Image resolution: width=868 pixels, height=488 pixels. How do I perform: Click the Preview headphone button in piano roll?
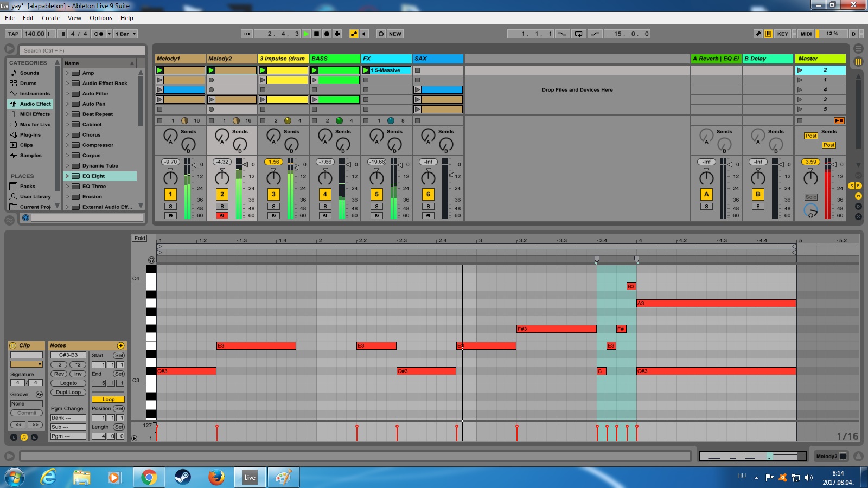(x=151, y=260)
